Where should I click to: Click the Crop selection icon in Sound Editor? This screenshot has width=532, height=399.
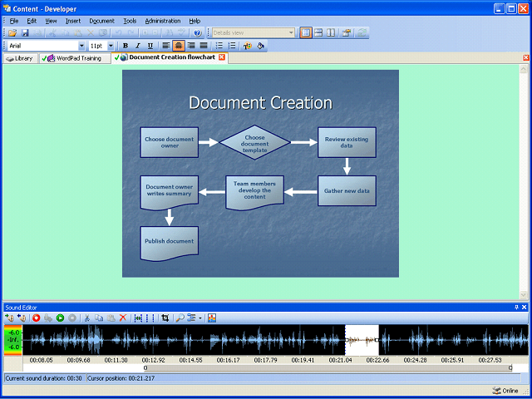(165, 318)
